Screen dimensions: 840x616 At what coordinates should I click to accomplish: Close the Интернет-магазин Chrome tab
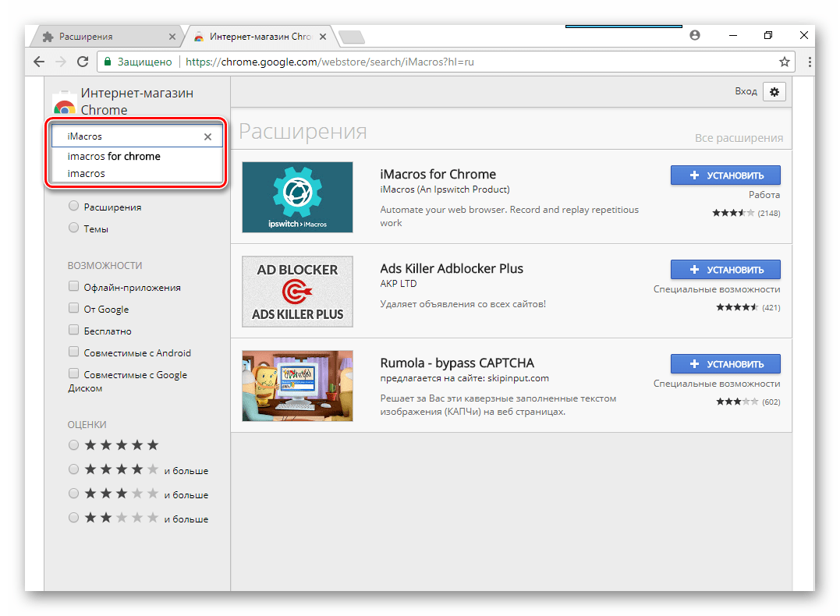coord(322,37)
